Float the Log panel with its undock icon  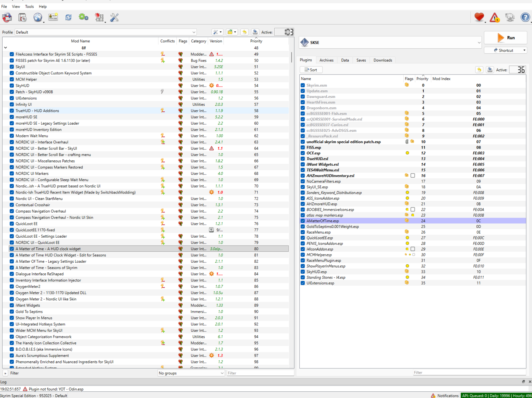(524, 382)
